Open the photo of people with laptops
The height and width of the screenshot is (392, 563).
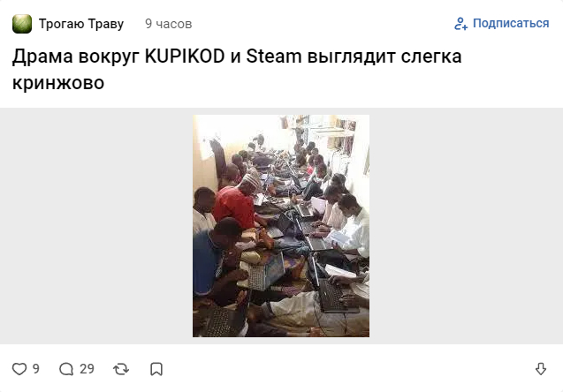point(281,226)
